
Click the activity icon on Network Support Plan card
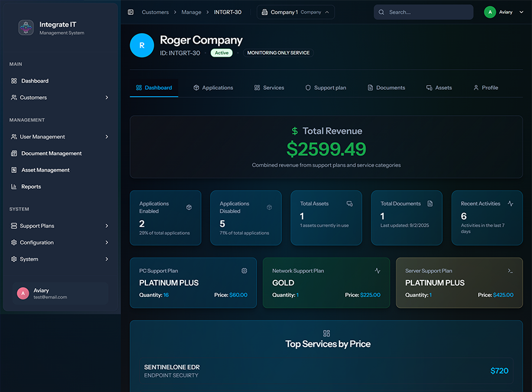378,271
